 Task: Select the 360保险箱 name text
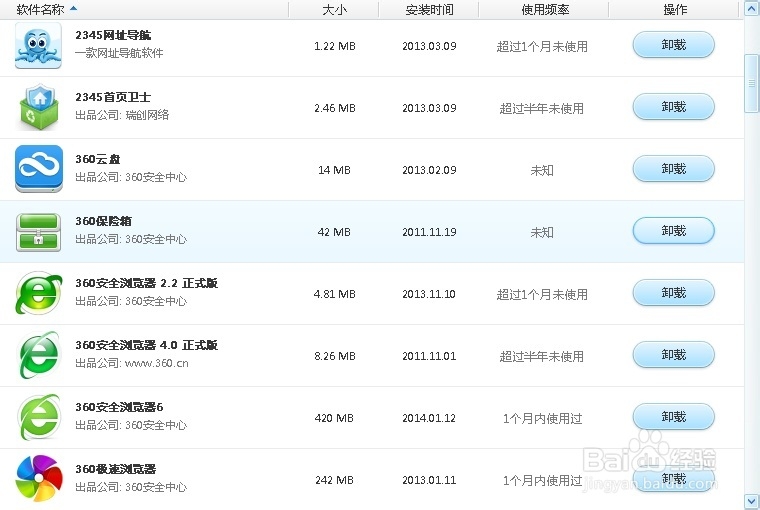tap(103, 221)
